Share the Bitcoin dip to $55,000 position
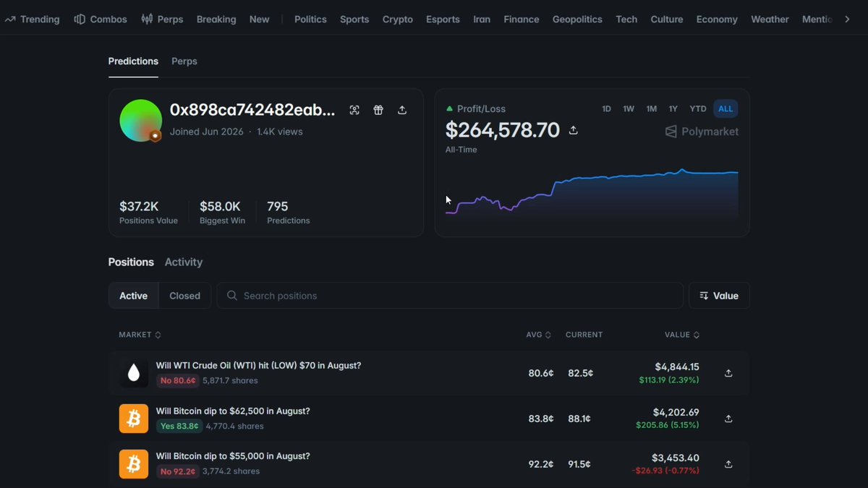 (728, 464)
